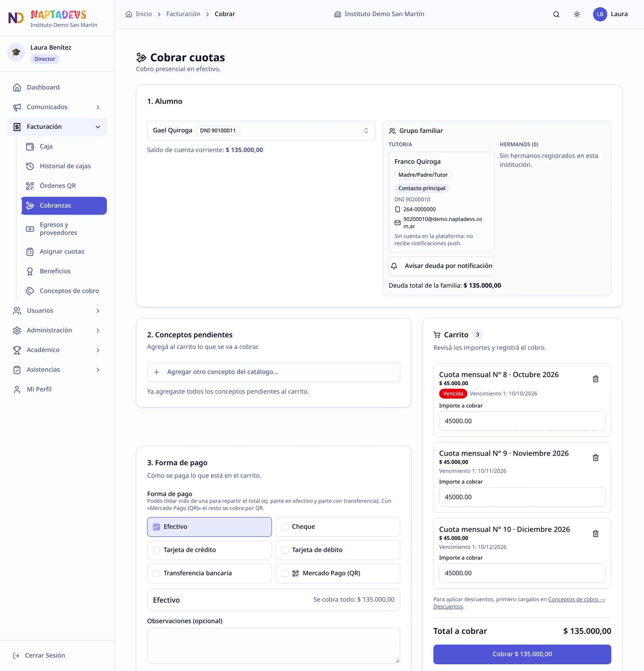The image size is (644, 671).
Task: Click the NaptaDevs ND logo
Action: pos(16,18)
